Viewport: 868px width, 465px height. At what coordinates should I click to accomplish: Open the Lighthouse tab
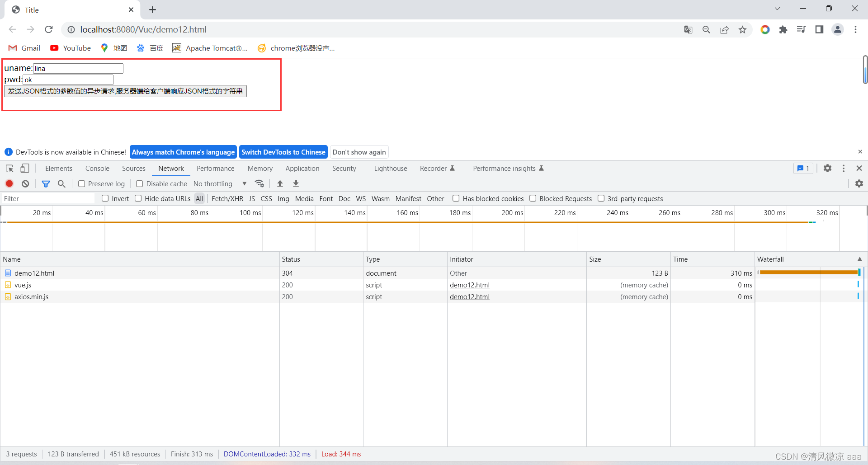pyautogui.click(x=391, y=168)
